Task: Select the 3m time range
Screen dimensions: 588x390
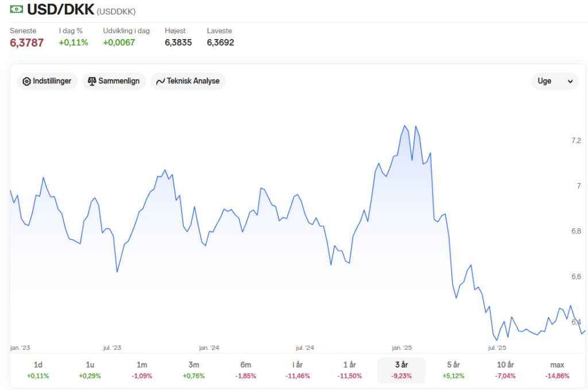Action: 194,370
